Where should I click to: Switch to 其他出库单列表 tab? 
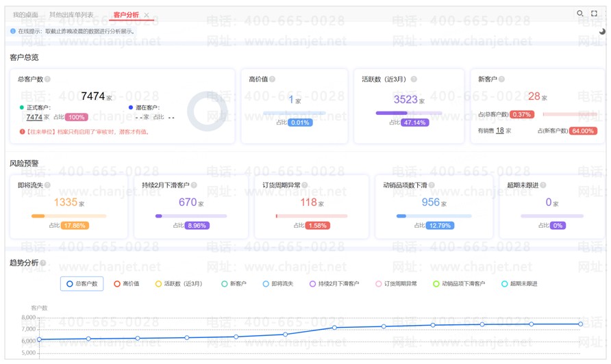71,15
